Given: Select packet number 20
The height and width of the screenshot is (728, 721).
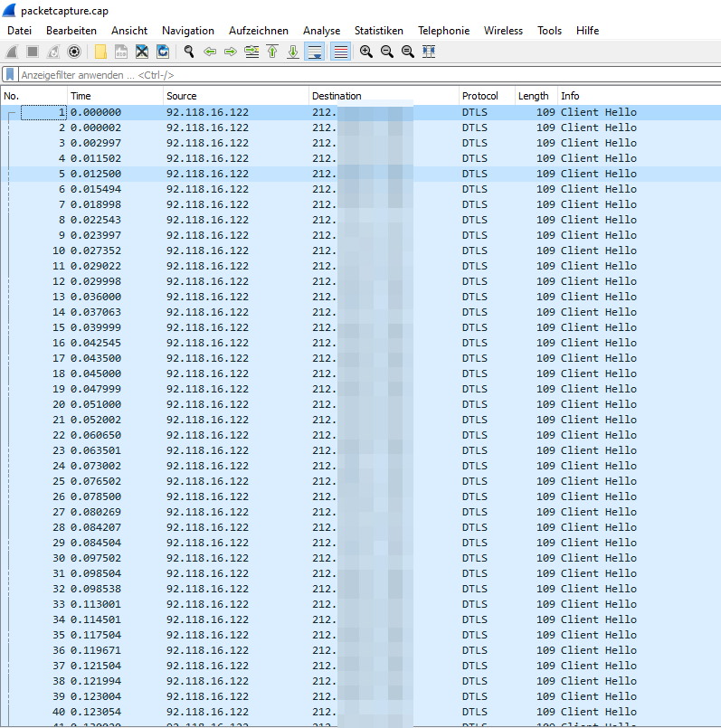Looking at the screenshot, I should [360, 404].
